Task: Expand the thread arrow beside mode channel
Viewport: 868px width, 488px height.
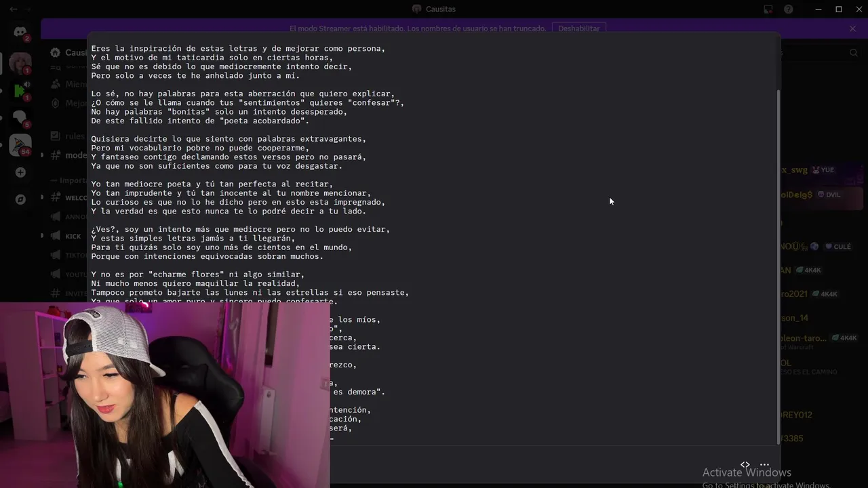Action: (42, 155)
